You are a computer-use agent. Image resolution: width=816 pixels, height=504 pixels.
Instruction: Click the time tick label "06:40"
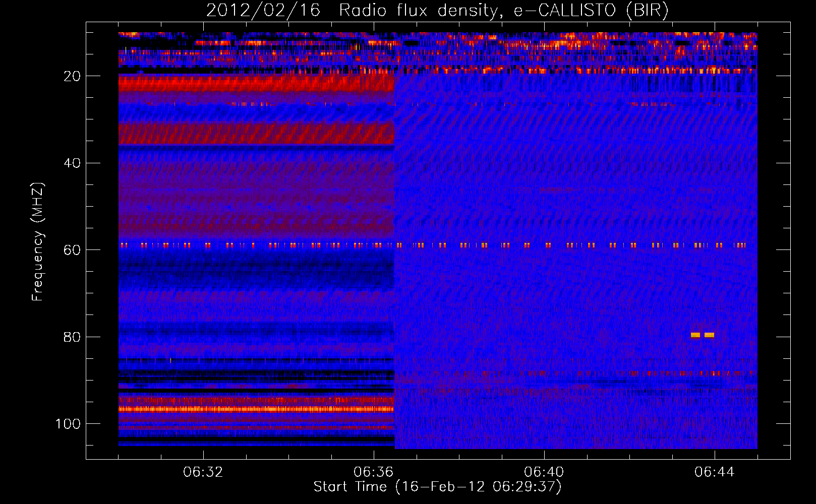click(544, 472)
